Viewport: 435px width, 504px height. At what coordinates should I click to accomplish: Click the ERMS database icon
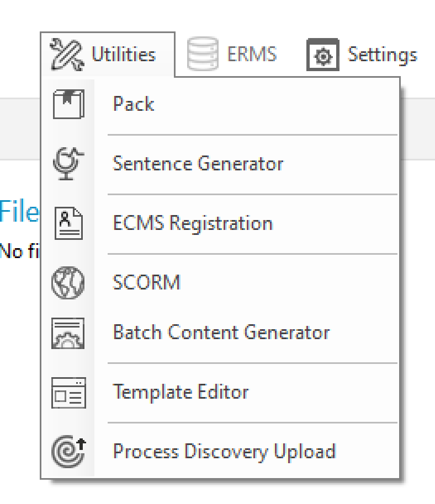[201, 55]
